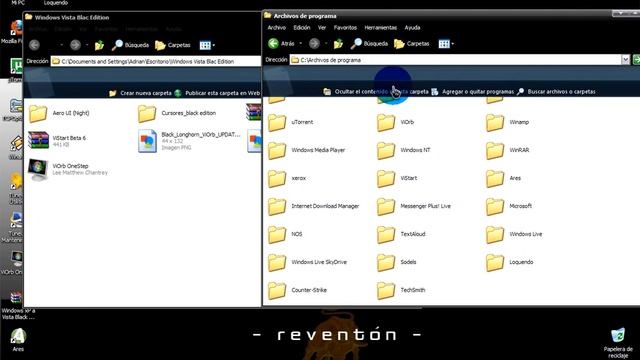
Task: Select the Windows Live folder
Action: (x=514, y=234)
